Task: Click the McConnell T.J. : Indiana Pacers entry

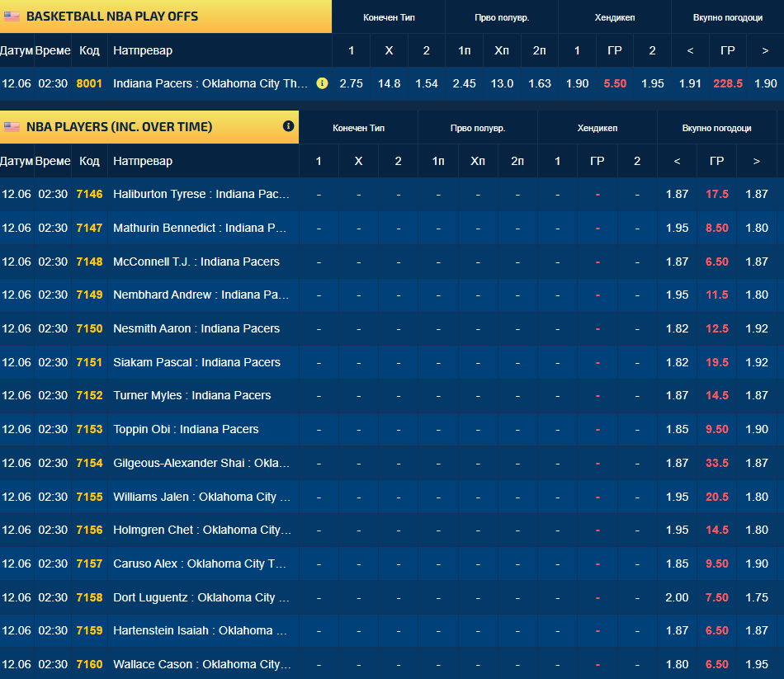Action: (x=196, y=262)
